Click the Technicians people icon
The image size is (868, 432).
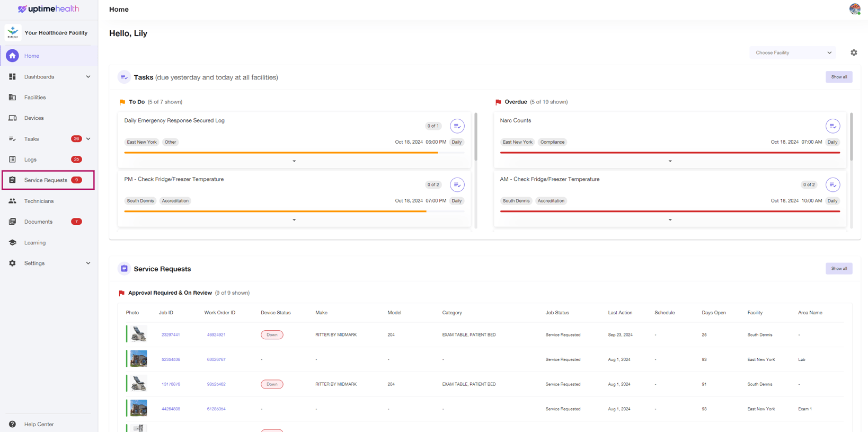click(x=12, y=201)
